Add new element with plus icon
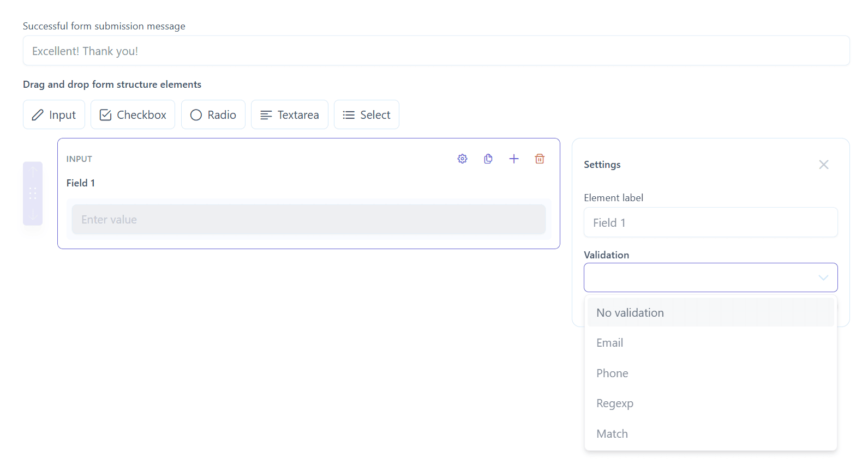This screenshot has height=471, width=868. (514, 159)
